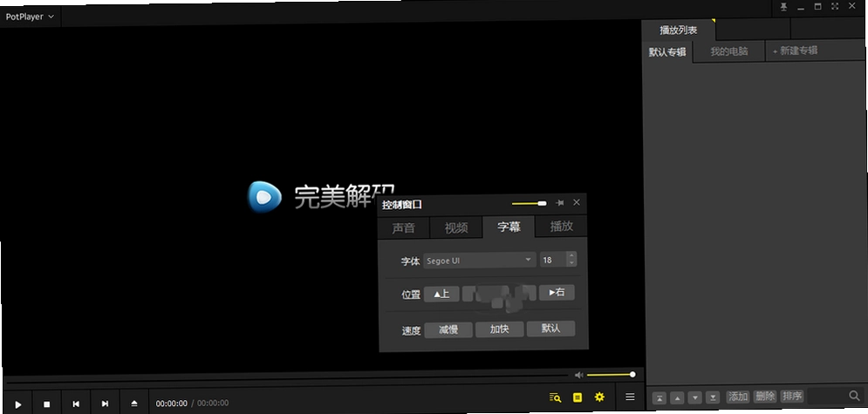Move playlist item to top
This screenshot has width=868, height=414.
[x=660, y=397]
